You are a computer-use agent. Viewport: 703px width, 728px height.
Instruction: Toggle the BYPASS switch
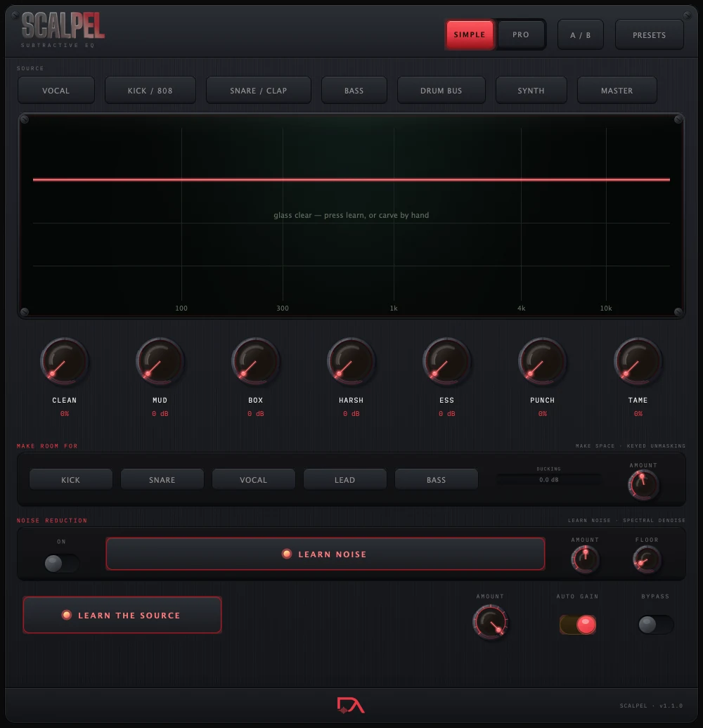pyautogui.click(x=655, y=625)
